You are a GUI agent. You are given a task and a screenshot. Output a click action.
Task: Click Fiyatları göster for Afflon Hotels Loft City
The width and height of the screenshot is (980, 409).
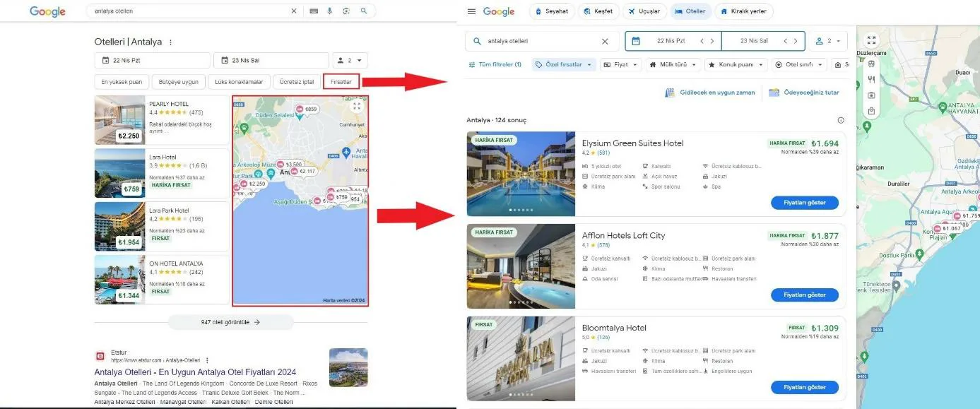pos(805,295)
